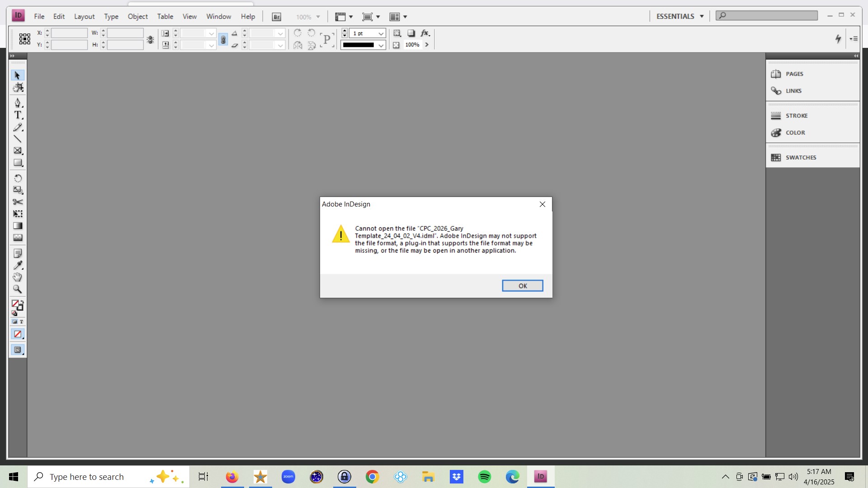Viewport: 868px width, 488px height.
Task: Close the Adobe InDesign error dialog
Action: [542, 204]
